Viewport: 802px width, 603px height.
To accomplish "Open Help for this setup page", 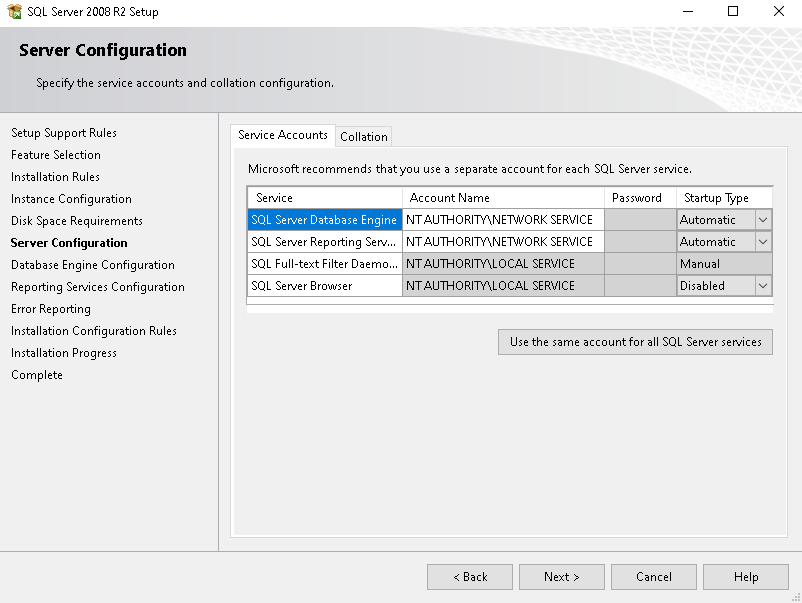I will pyautogui.click(x=746, y=577).
